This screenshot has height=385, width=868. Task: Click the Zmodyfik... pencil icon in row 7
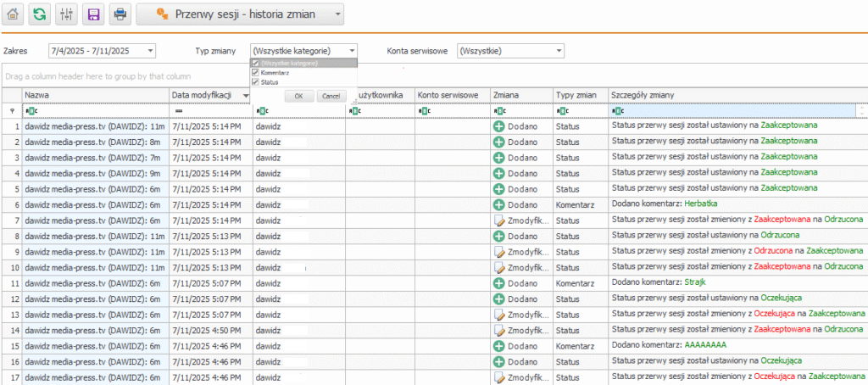pos(499,220)
